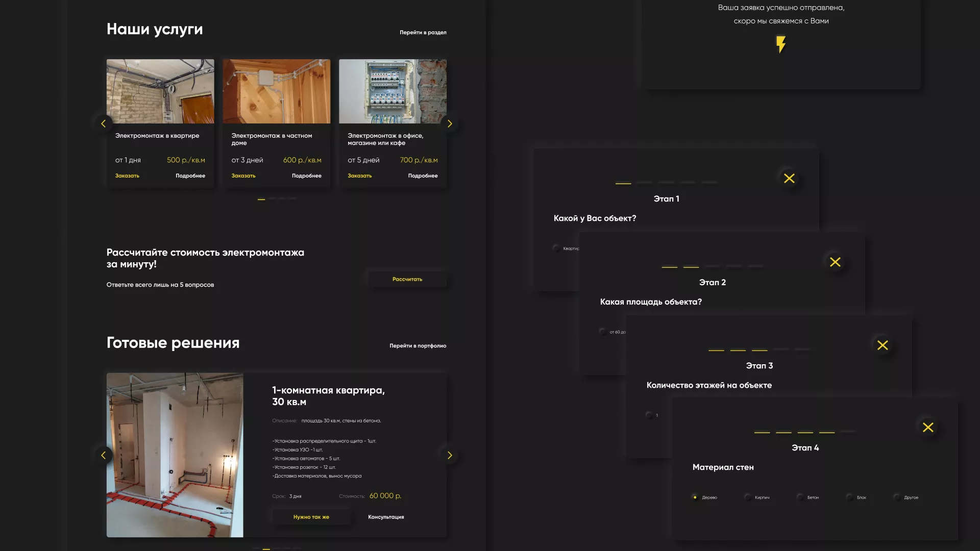Click Заказать under Электромонтаж в квартире

(127, 175)
